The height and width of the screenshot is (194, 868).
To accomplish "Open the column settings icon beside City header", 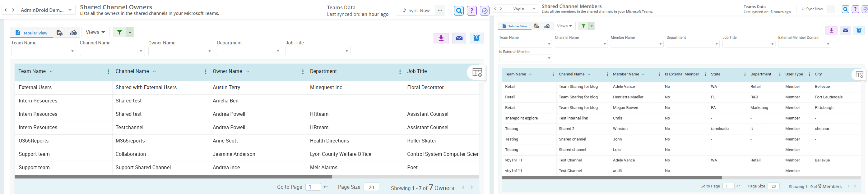I will click(859, 74).
